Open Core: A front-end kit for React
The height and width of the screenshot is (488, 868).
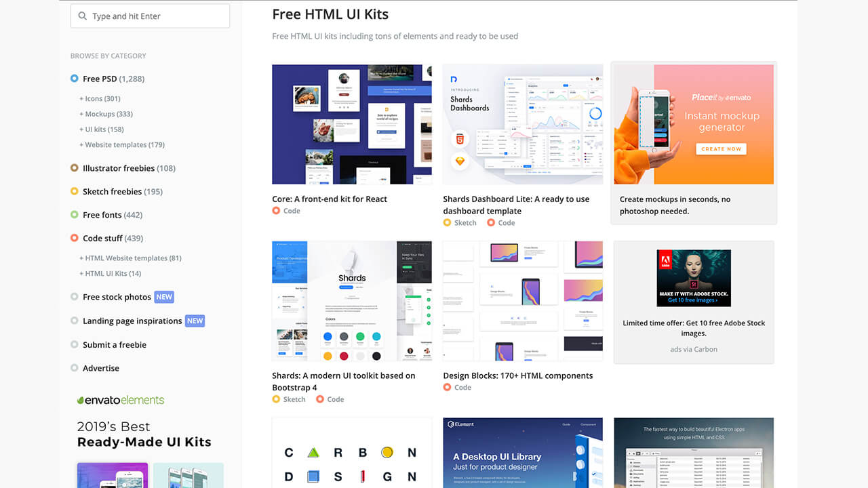[330, 199]
